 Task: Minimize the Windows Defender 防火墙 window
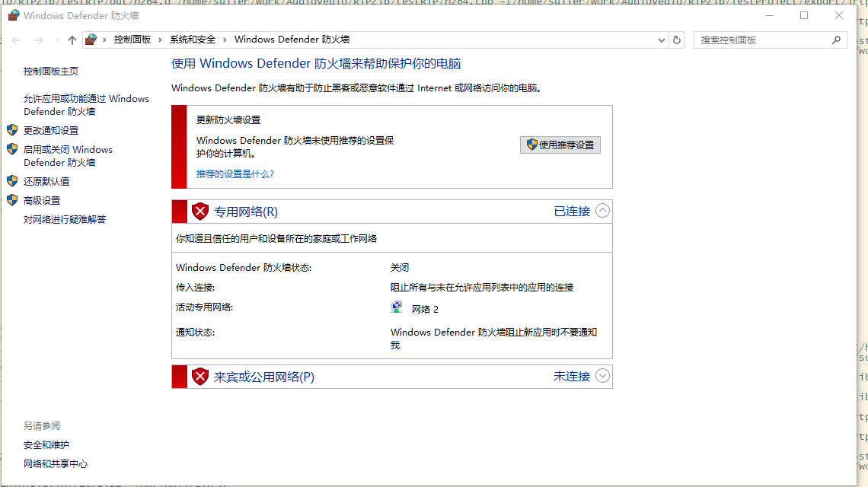770,15
